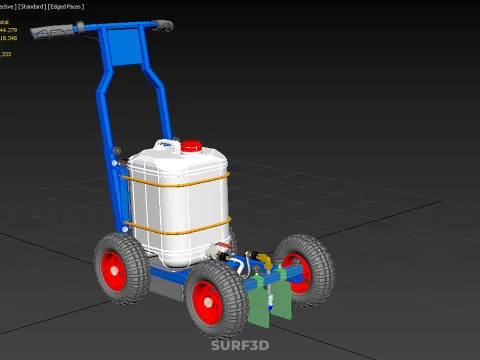Open the [Standard] viewport shading menu
The height and width of the screenshot is (360, 480).
[x=32, y=7]
